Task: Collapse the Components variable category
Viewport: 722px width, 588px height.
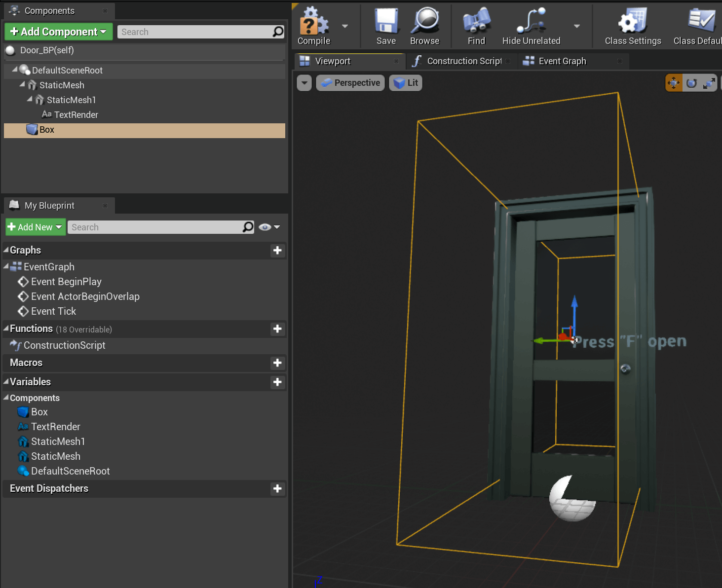Action: [6, 398]
